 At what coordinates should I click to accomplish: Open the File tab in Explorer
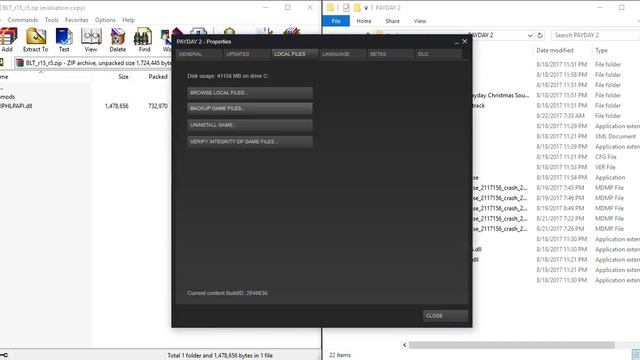point(336,21)
